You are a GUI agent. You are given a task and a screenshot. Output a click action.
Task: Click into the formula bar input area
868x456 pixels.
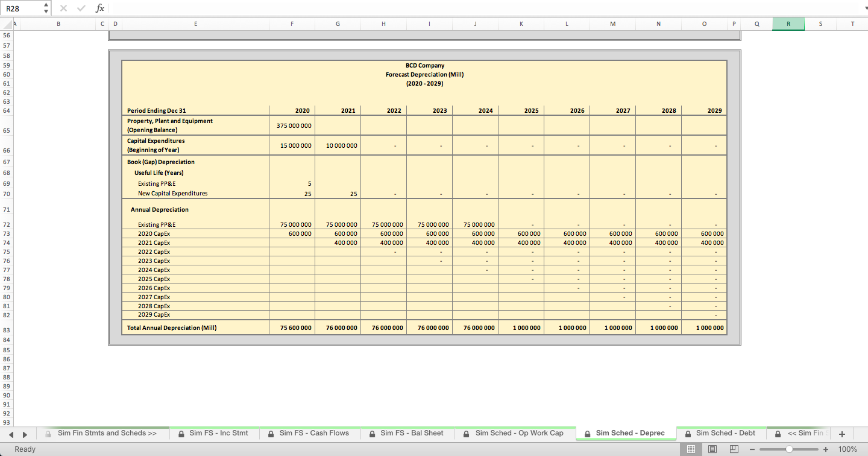(485, 8)
